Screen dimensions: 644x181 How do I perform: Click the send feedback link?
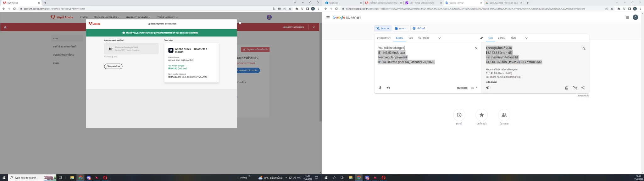(583, 96)
